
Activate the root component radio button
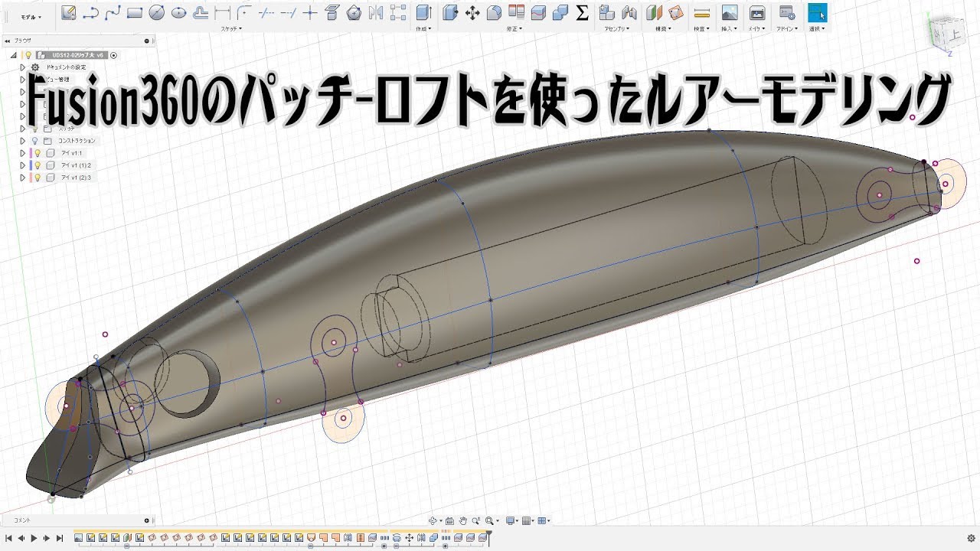[114, 55]
